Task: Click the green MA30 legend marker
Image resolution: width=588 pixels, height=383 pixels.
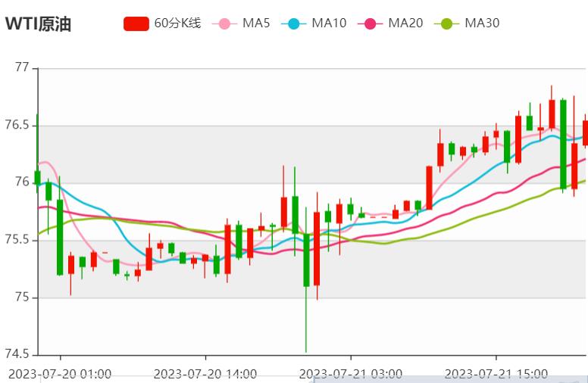Action: click(447, 23)
